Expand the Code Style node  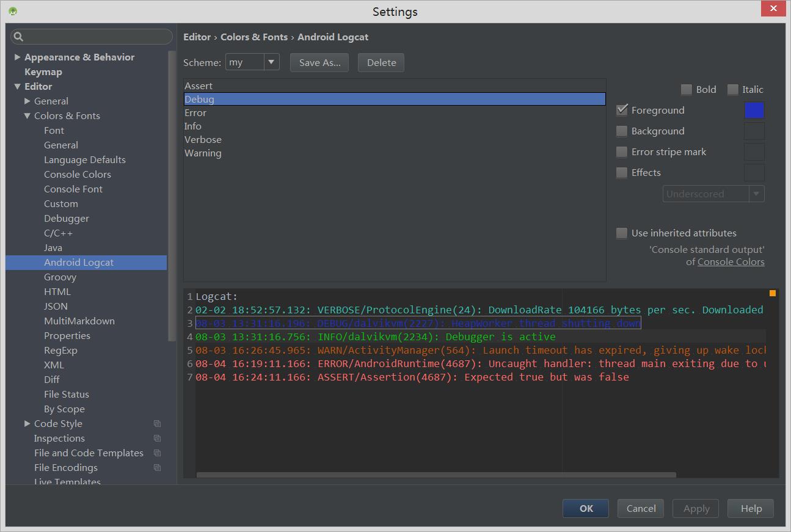tap(27, 423)
